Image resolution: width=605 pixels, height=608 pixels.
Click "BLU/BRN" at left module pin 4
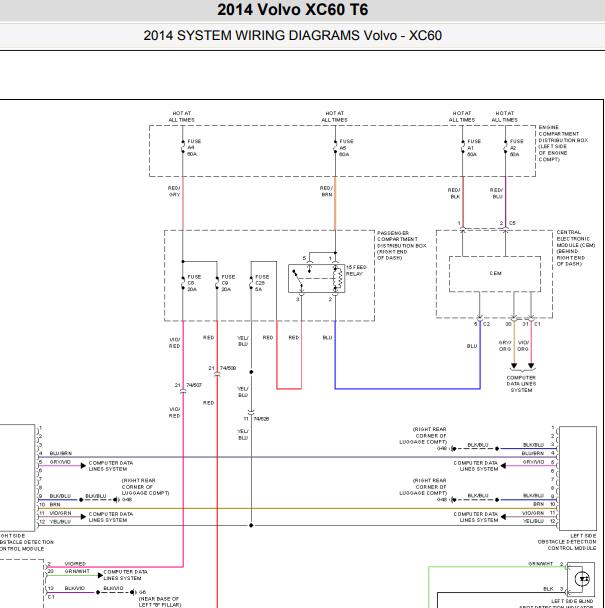coord(60,453)
